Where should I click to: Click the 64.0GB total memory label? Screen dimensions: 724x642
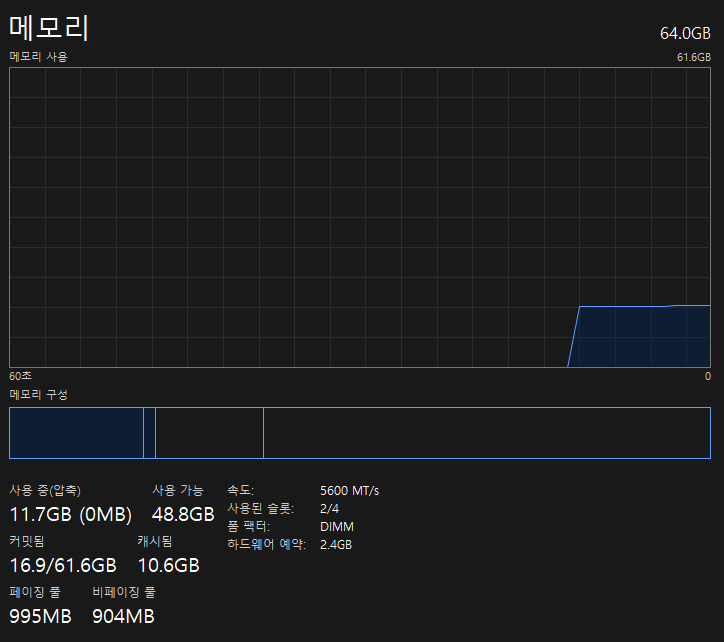(685, 33)
